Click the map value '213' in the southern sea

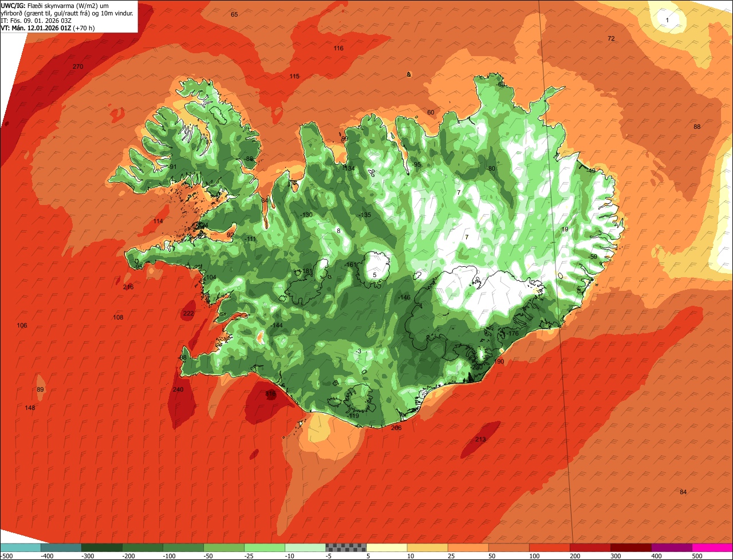coord(480,440)
